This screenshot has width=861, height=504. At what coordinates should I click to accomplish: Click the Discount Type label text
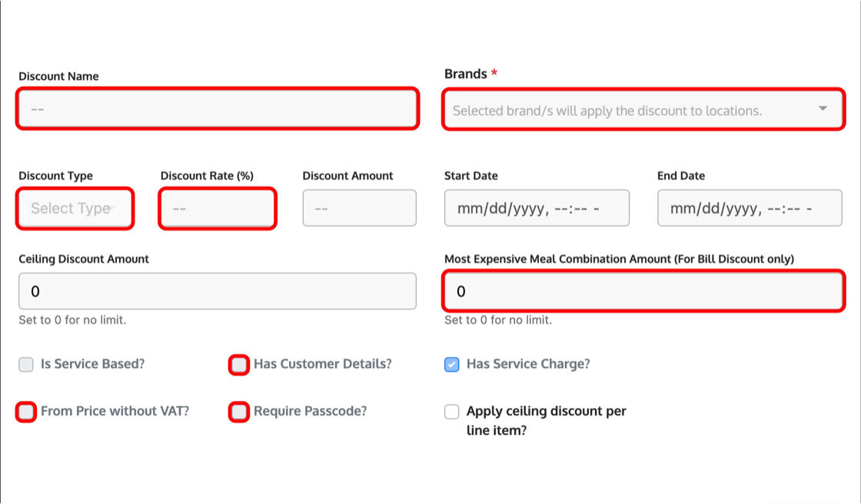tap(55, 176)
